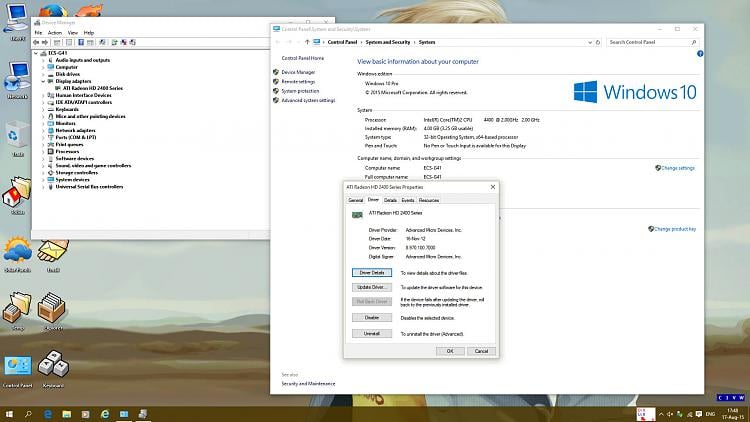Open the System protection link
The height and width of the screenshot is (422, 750).
point(300,91)
